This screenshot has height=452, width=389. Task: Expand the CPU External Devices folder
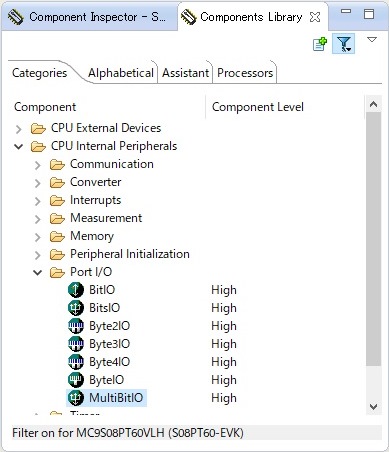point(19,128)
